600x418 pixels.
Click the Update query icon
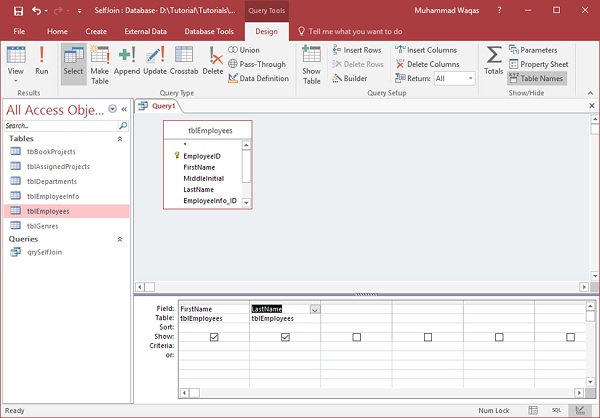tap(155, 61)
